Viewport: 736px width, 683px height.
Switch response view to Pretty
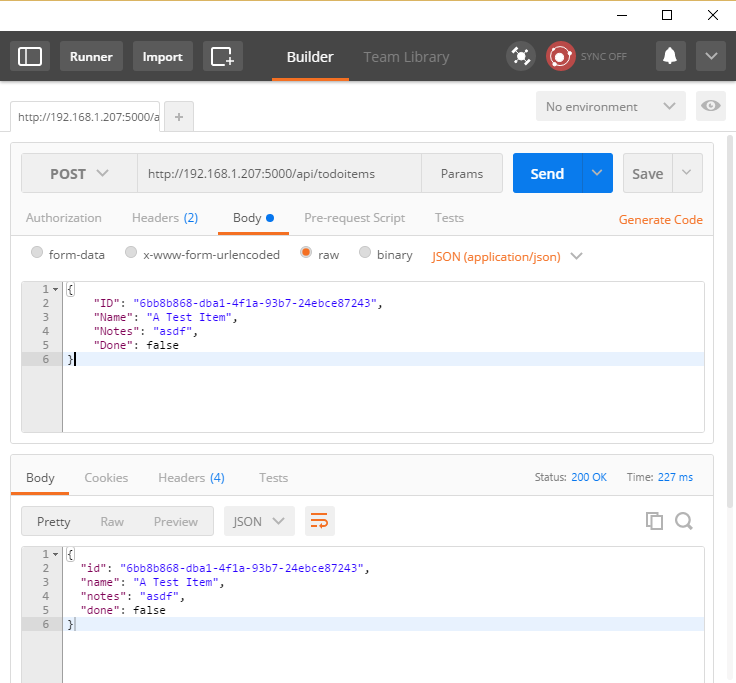[x=54, y=522]
